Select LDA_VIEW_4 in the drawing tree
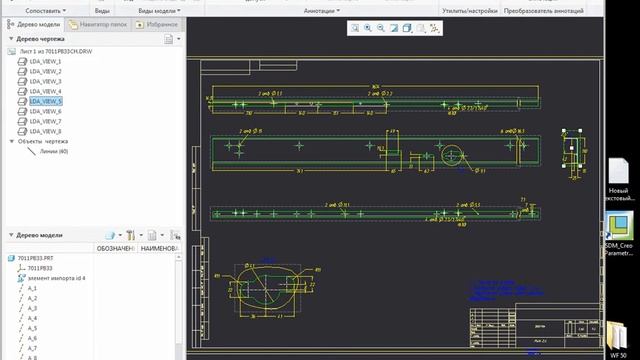 45,91
